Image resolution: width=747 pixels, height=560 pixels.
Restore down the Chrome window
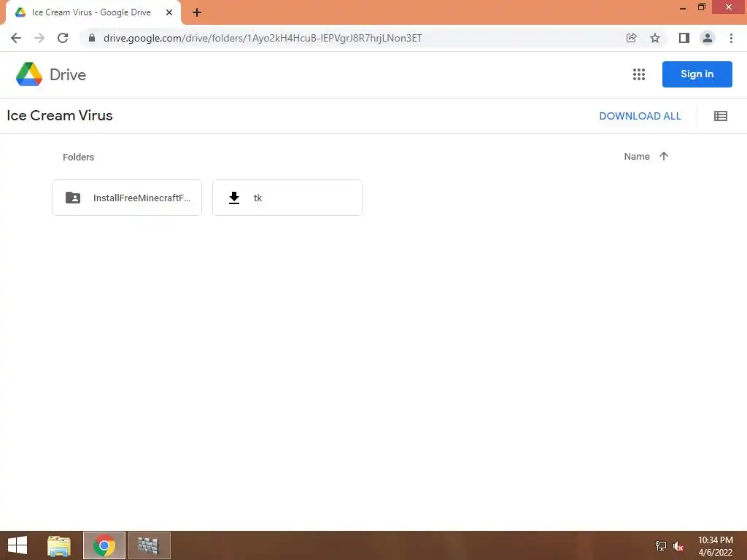click(701, 7)
